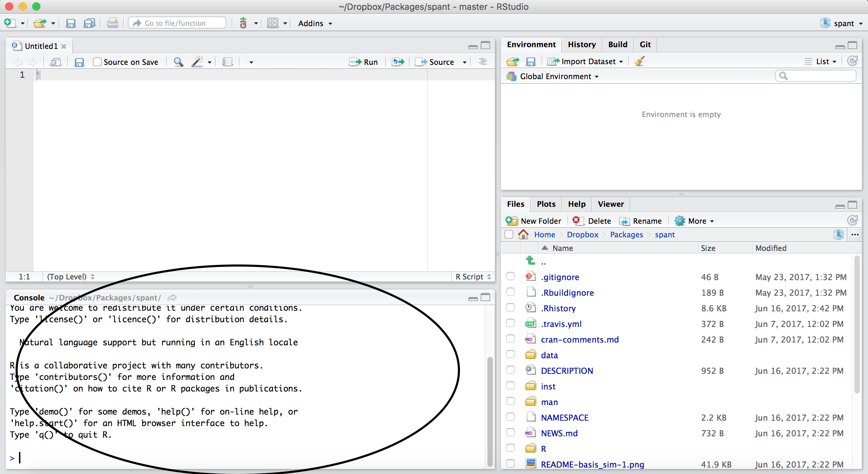Click the Print document icon

click(x=112, y=23)
